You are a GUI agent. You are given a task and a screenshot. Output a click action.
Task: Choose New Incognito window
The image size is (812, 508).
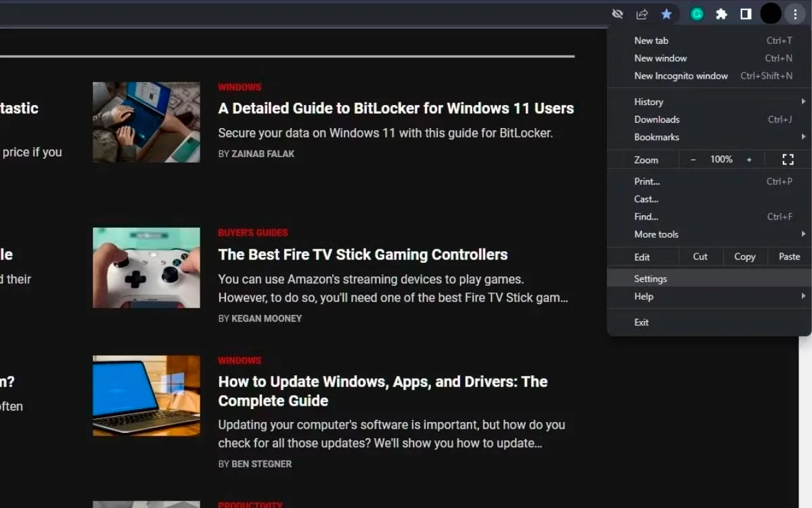(x=709, y=76)
